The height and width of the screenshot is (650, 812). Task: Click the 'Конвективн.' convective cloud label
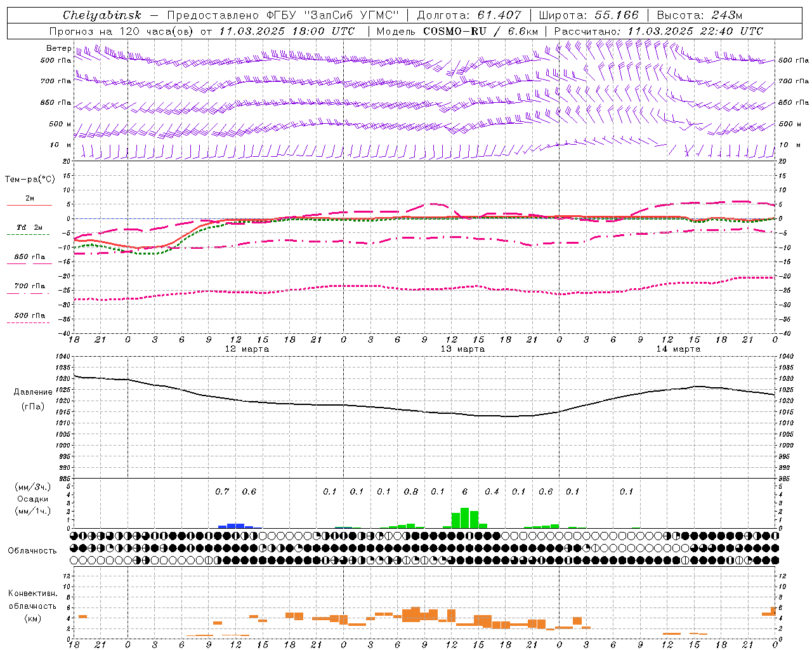pos(33,594)
